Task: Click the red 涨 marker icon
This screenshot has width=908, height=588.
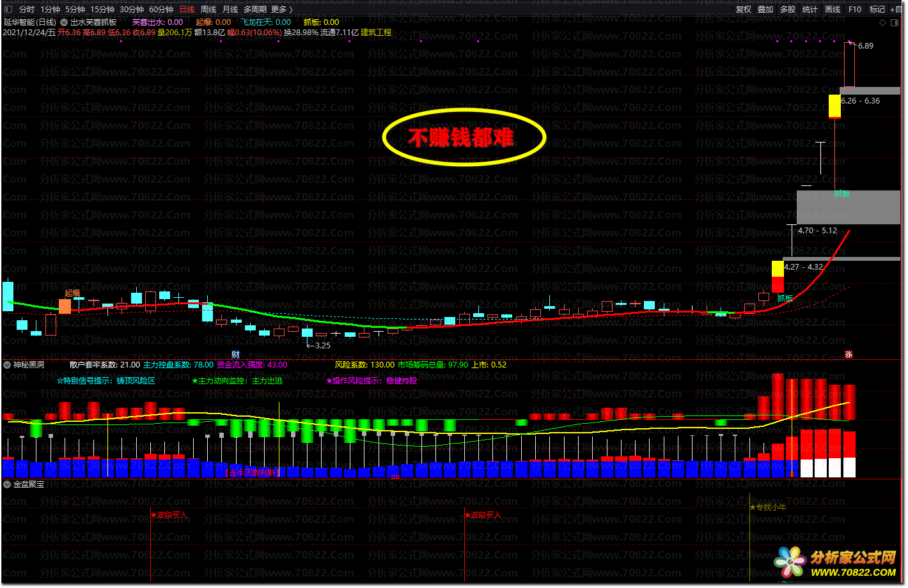Action: click(849, 355)
